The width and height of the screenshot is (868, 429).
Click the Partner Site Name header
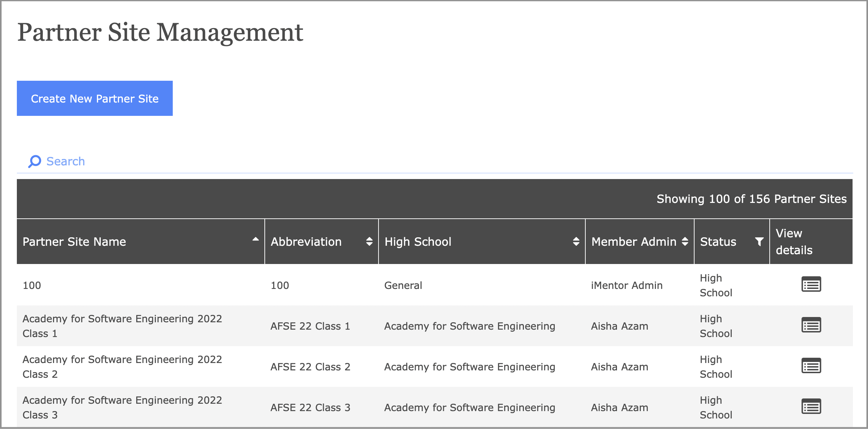74,242
